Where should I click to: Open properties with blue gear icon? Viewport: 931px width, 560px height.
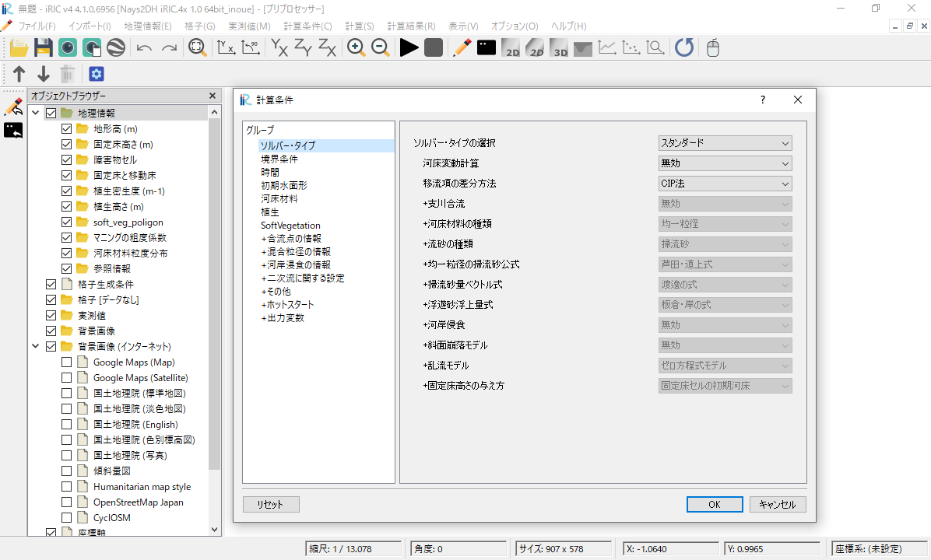[x=97, y=74]
